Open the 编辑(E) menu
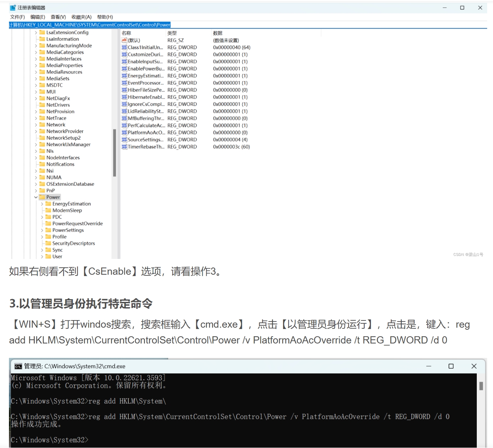 tap(38, 17)
